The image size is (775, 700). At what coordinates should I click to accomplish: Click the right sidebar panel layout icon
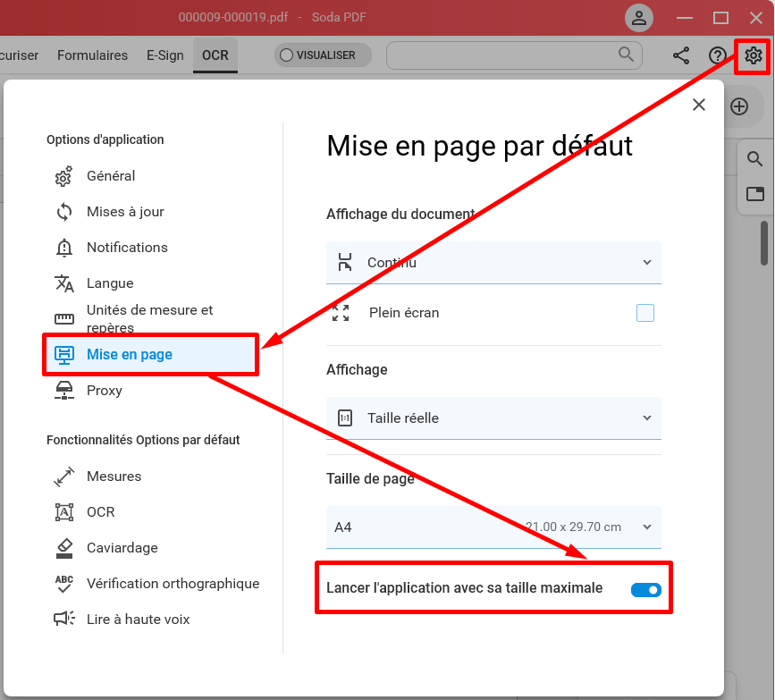point(754,194)
